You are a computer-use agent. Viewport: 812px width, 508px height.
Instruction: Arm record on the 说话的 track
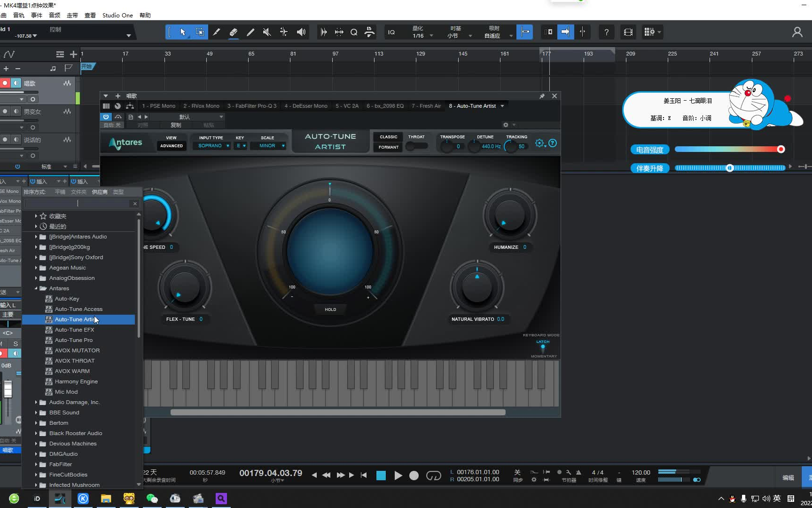point(5,140)
